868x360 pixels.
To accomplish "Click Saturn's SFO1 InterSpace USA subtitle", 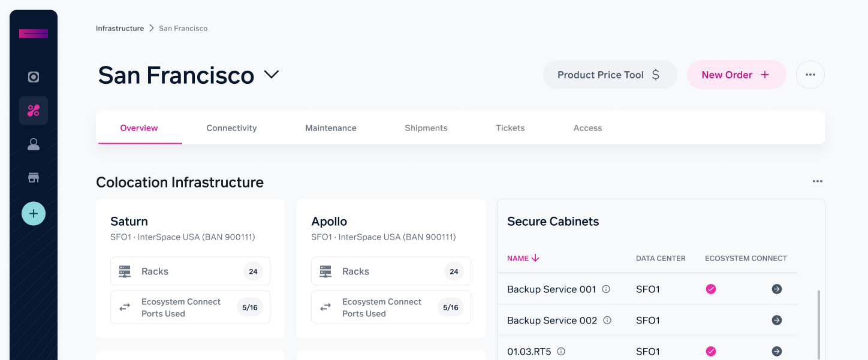I will point(183,237).
